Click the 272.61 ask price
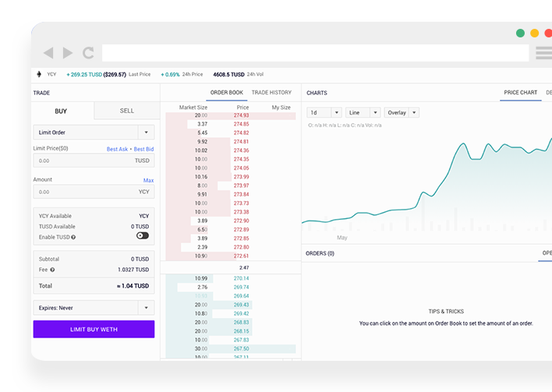The height and width of the screenshot is (392, 552). [x=241, y=256]
